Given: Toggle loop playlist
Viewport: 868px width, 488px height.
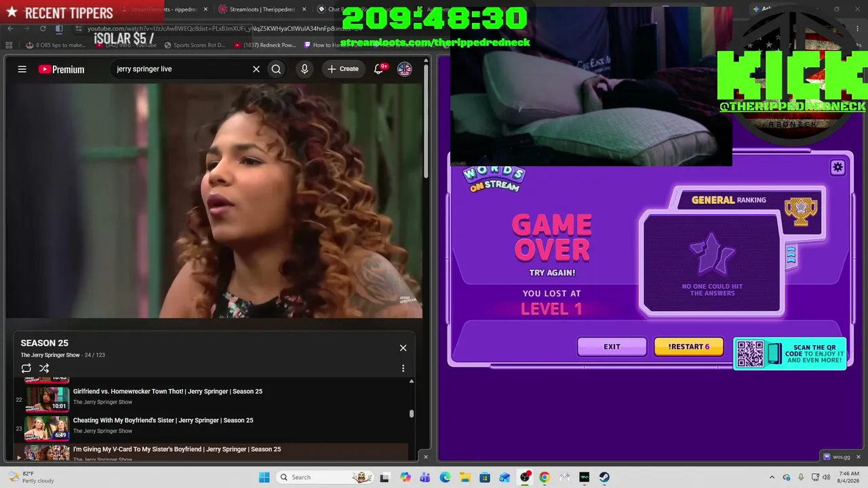Looking at the screenshot, I should coord(26,368).
